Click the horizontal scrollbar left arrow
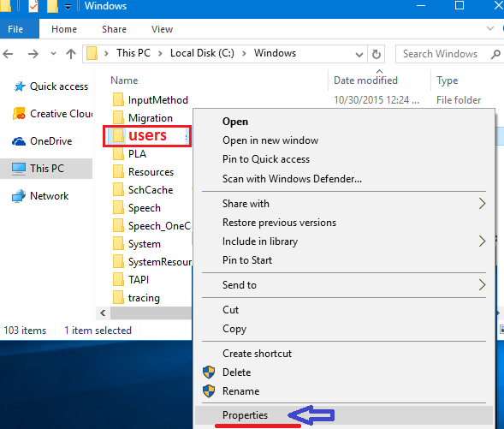This screenshot has height=429, width=504. click(x=103, y=313)
